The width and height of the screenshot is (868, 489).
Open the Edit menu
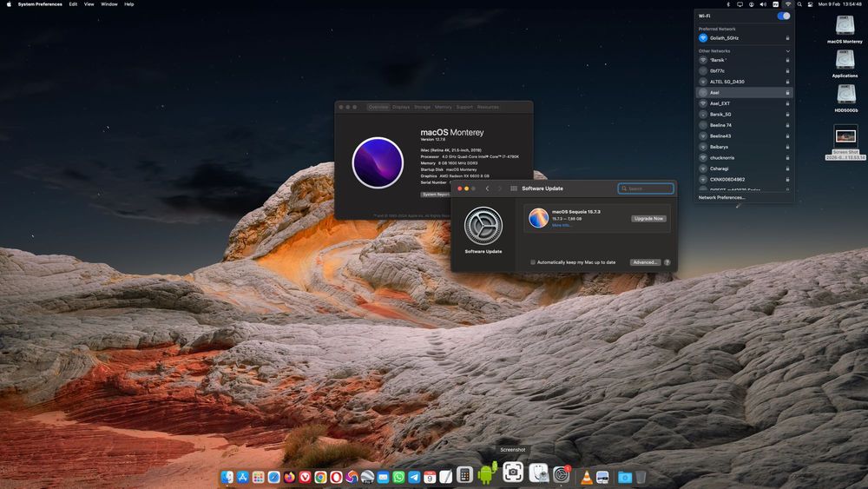point(73,3)
